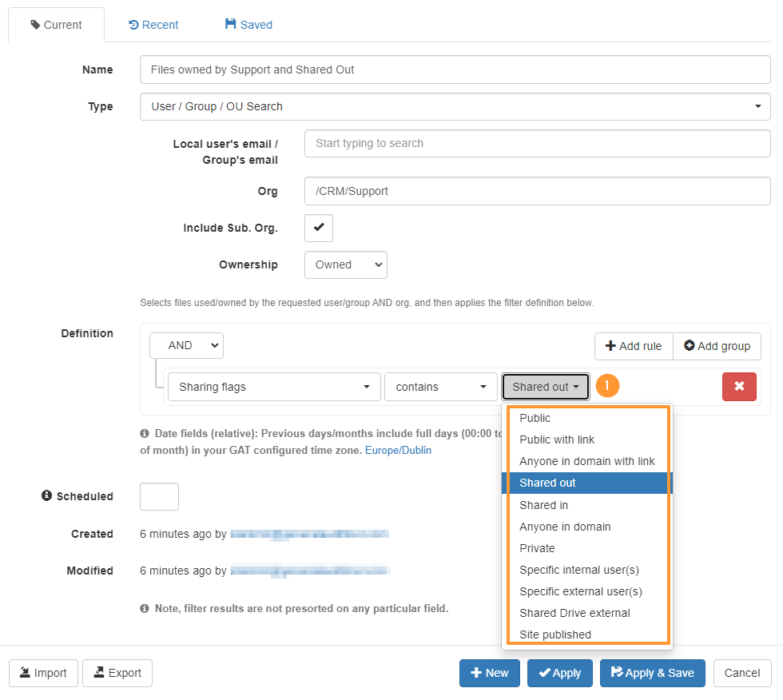The image size is (783, 700).
Task: Select Anyone in domain option
Action: [x=587, y=527]
